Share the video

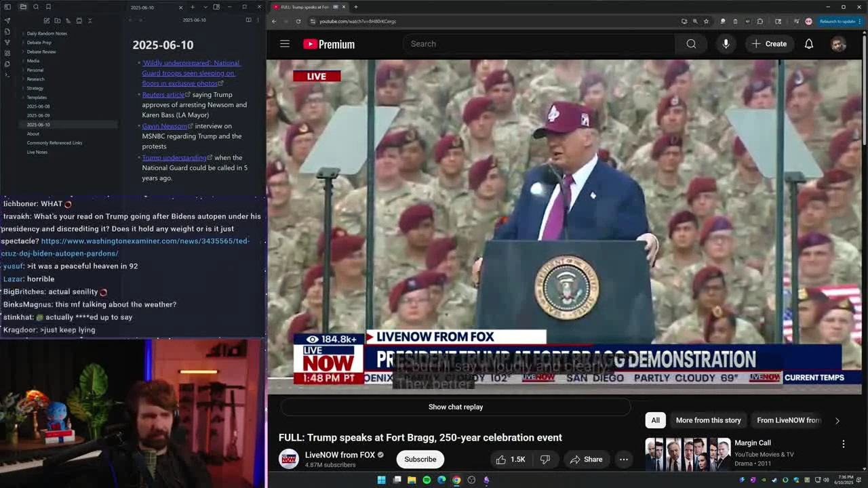(x=586, y=459)
